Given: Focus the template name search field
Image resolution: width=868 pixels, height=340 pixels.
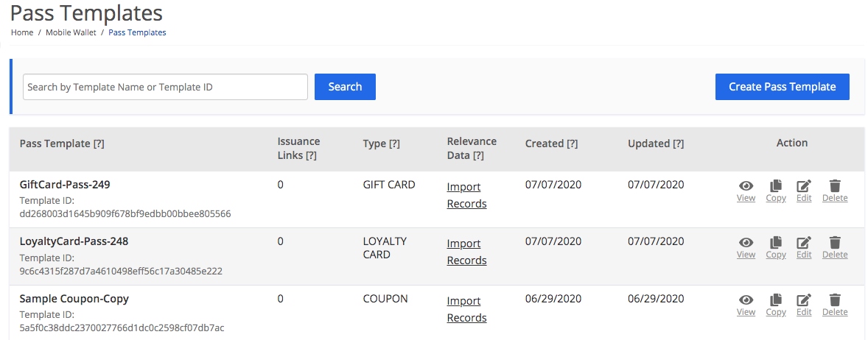Looking at the screenshot, I should click(165, 87).
